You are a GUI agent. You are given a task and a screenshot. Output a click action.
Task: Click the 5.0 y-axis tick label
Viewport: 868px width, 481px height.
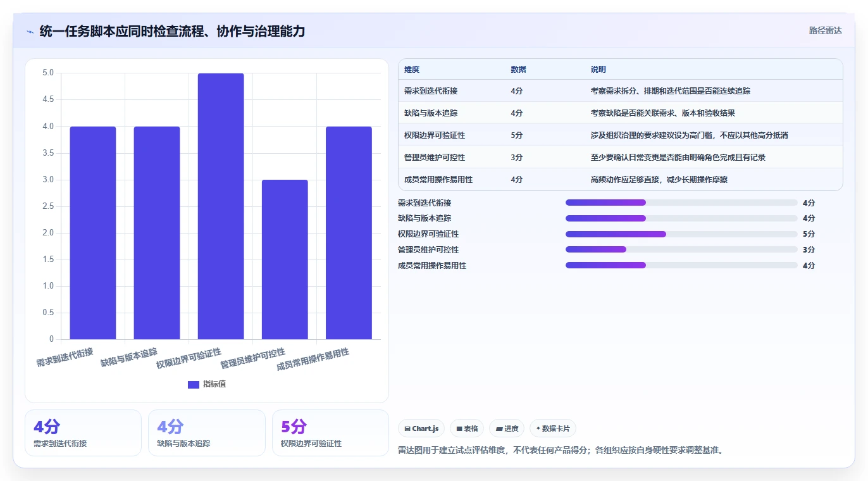(48, 73)
